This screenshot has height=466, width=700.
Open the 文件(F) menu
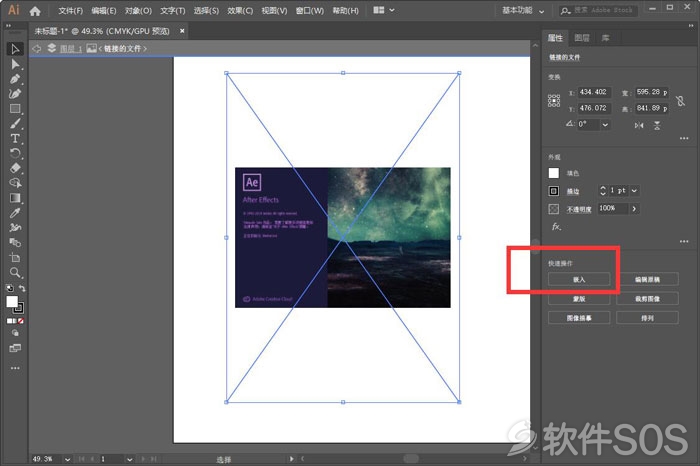click(x=71, y=11)
